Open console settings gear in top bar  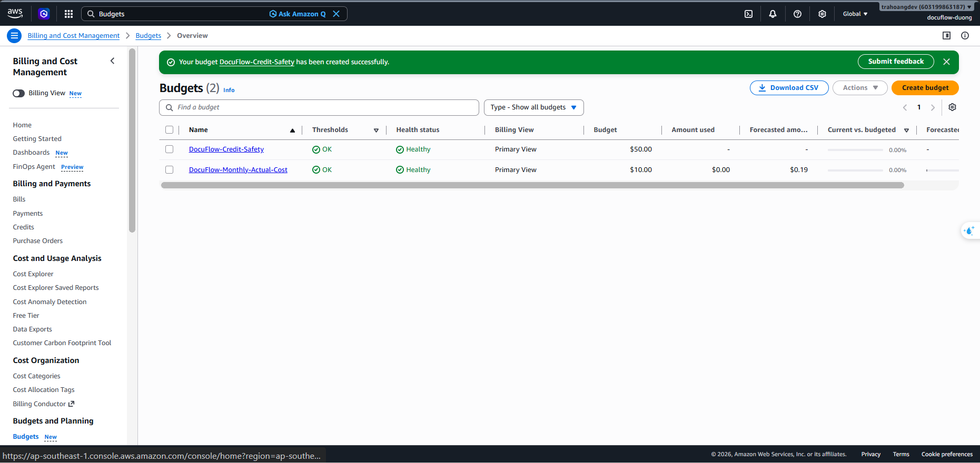822,14
